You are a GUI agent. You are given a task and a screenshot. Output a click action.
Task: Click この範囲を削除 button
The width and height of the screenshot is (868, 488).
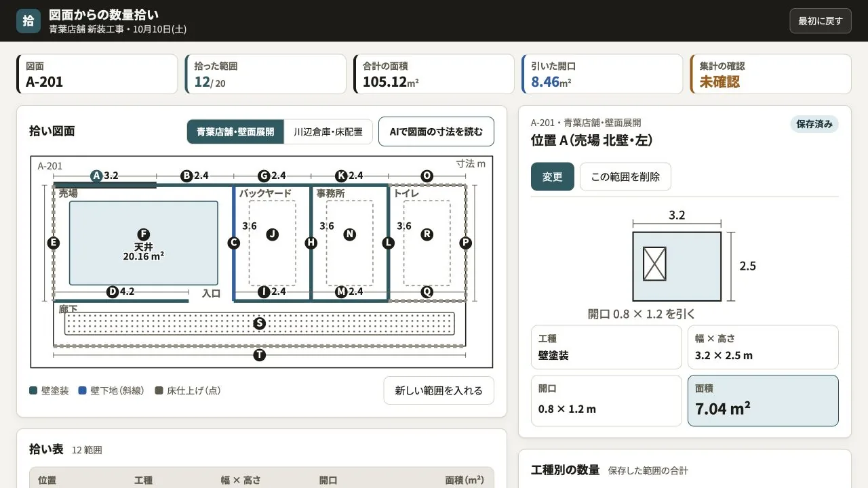625,177
